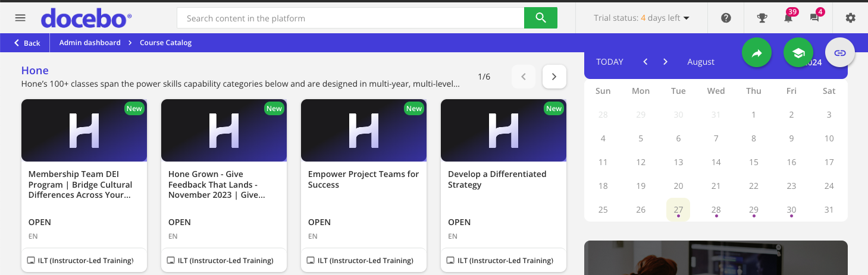Open Hone Grown course thumbnail

[224, 130]
